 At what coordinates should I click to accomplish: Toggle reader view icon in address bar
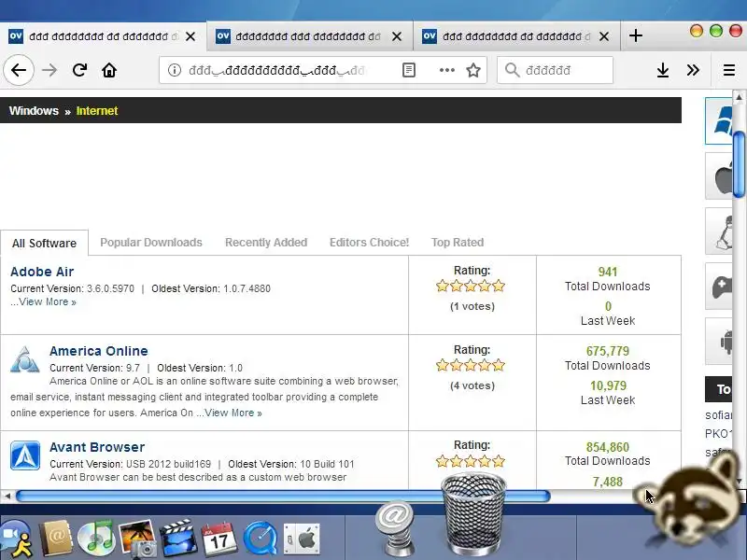[x=409, y=71]
